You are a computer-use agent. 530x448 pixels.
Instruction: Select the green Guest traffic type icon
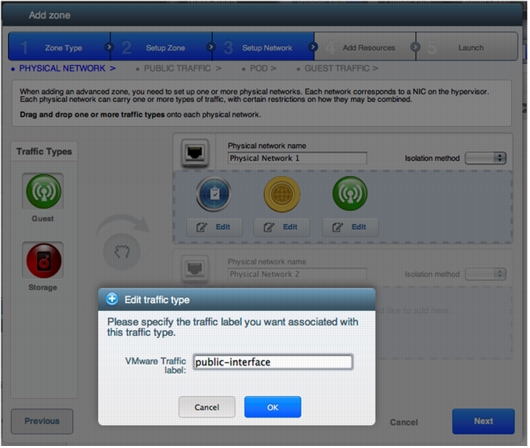[43, 191]
